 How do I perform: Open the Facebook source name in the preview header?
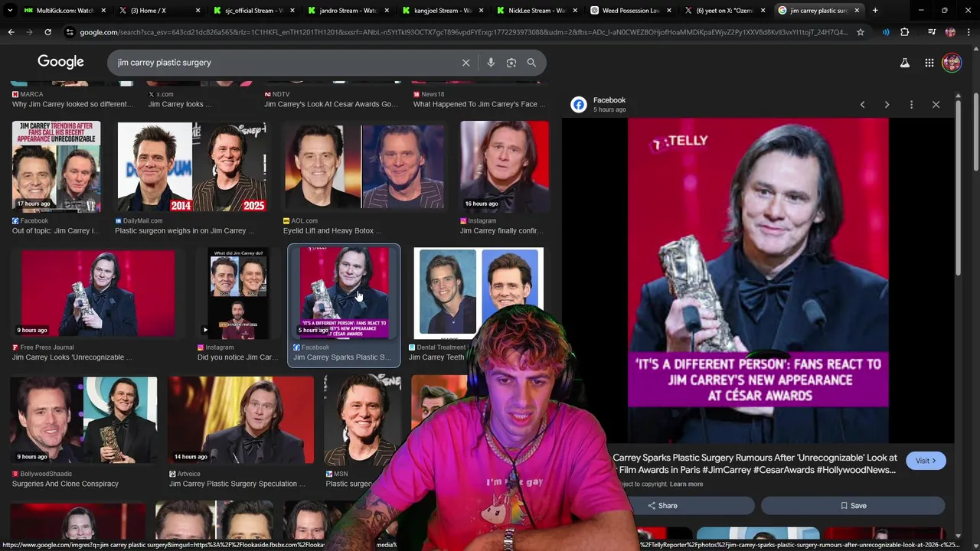609,100
